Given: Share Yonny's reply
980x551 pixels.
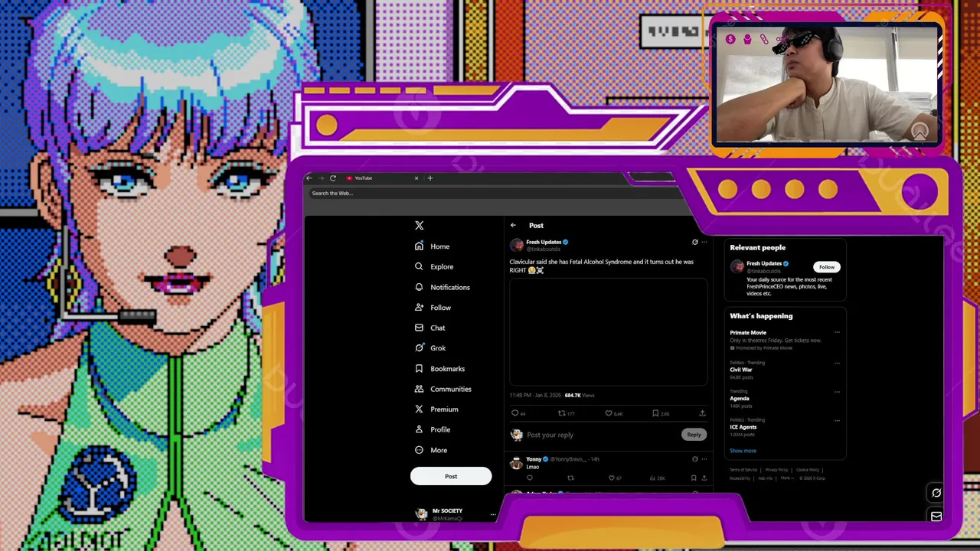Looking at the screenshot, I should coord(704,478).
